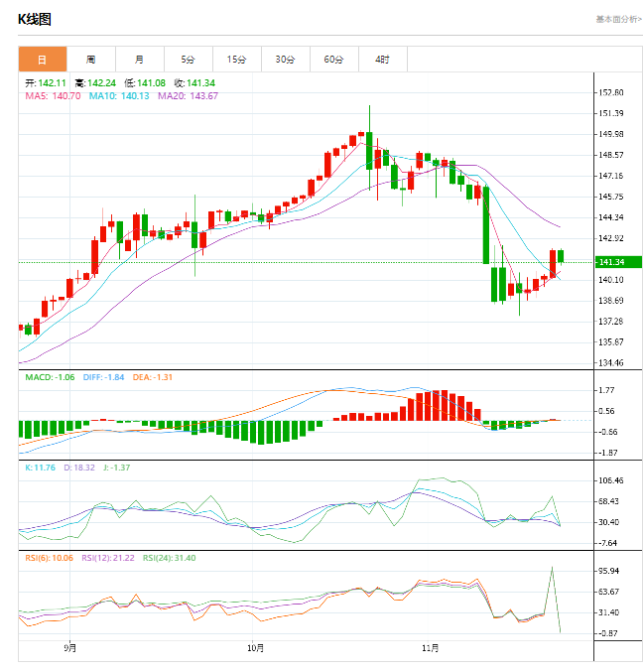Click the MA20: 143.67 label
The width and height of the screenshot is (644, 672).
tap(188, 96)
